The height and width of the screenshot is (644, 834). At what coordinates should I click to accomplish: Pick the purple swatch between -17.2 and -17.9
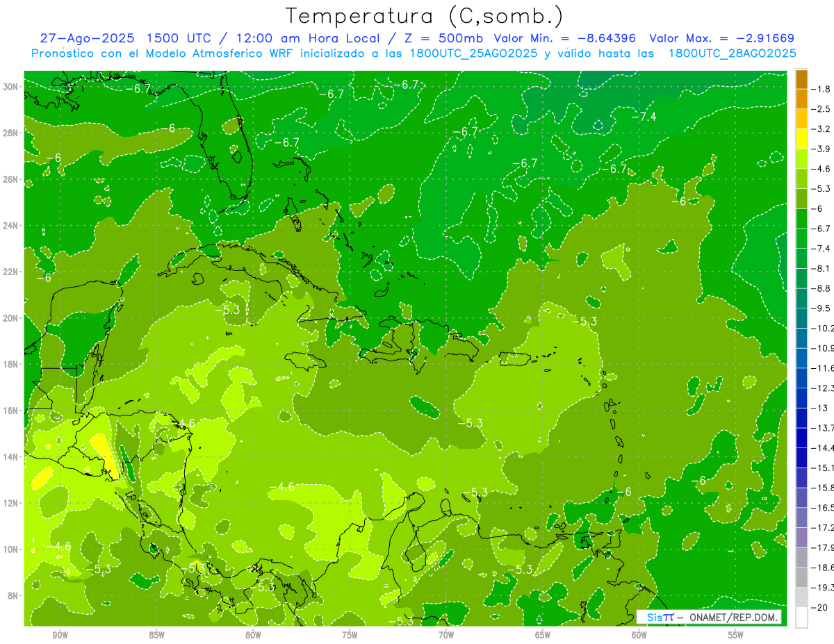(x=801, y=537)
